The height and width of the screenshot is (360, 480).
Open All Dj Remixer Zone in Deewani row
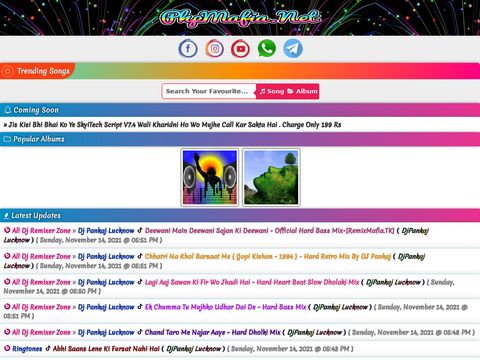click(x=41, y=231)
